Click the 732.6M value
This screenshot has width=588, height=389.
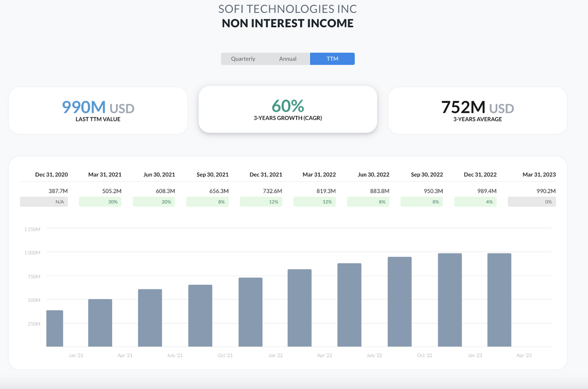[272, 191]
